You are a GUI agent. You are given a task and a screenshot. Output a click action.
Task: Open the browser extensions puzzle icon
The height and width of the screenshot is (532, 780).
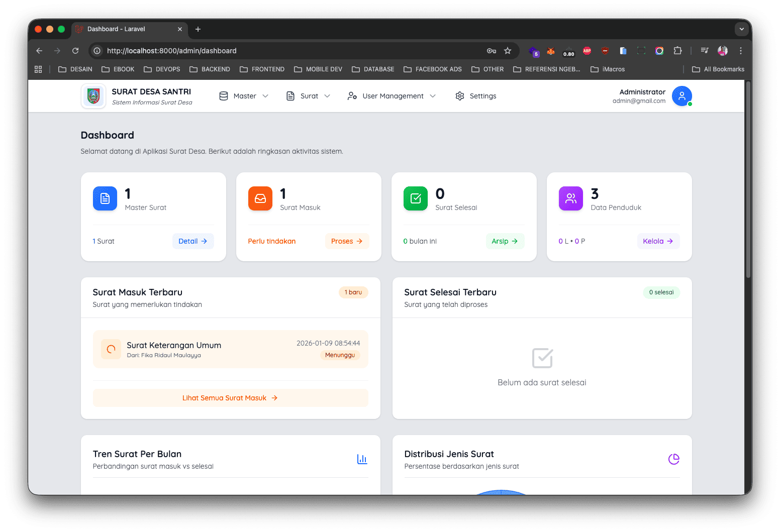click(x=677, y=51)
